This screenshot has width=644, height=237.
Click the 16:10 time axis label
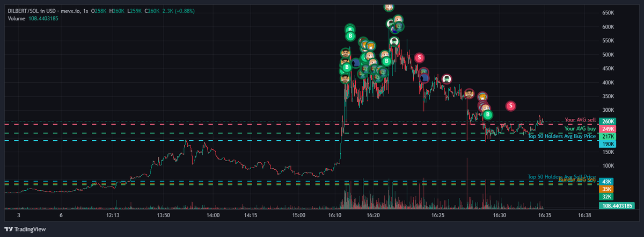click(335, 215)
